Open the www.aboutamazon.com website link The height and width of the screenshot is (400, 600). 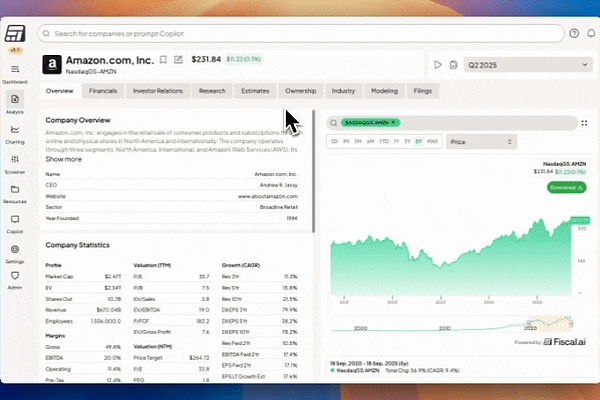[268, 196]
